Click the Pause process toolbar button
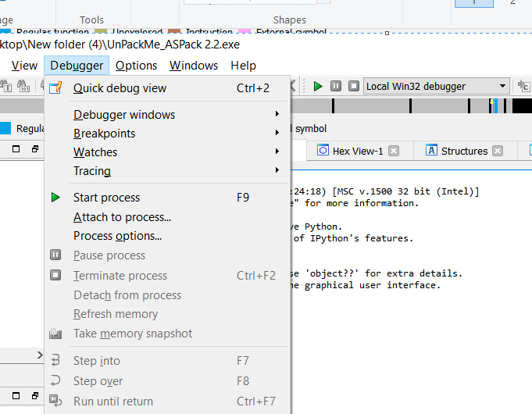532x414 pixels. (x=336, y=87)
